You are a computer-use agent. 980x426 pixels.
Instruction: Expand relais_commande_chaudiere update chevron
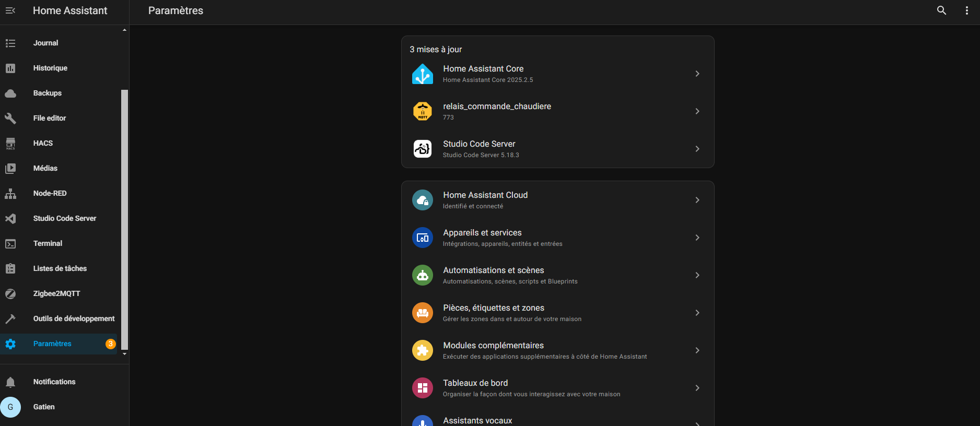coord(697,111)
